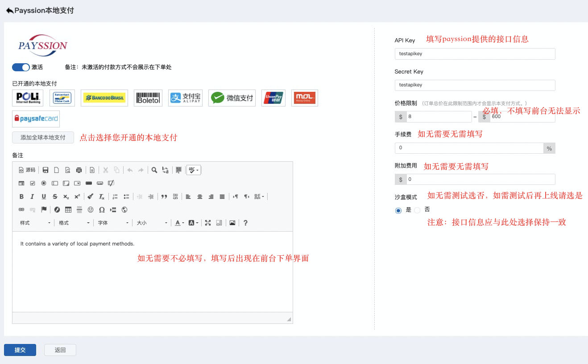Toggle the 激活 activation switch
588x364 pixels.
(x=21, y=67)
